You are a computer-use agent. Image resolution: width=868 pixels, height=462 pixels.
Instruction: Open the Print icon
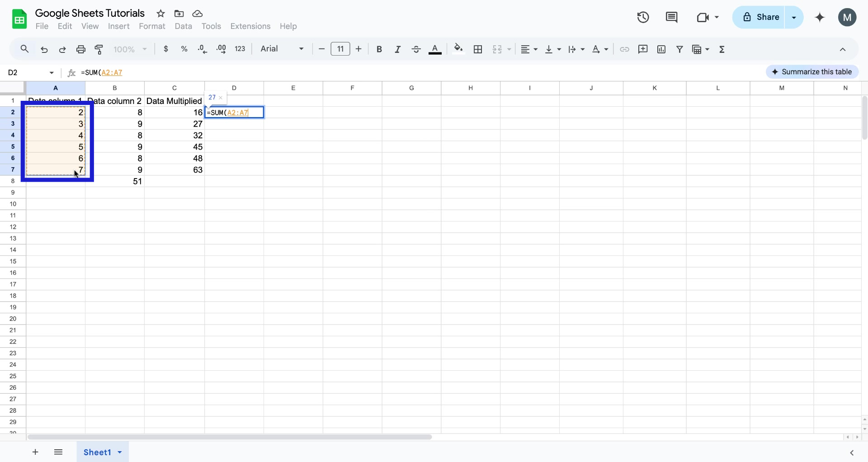80,49
